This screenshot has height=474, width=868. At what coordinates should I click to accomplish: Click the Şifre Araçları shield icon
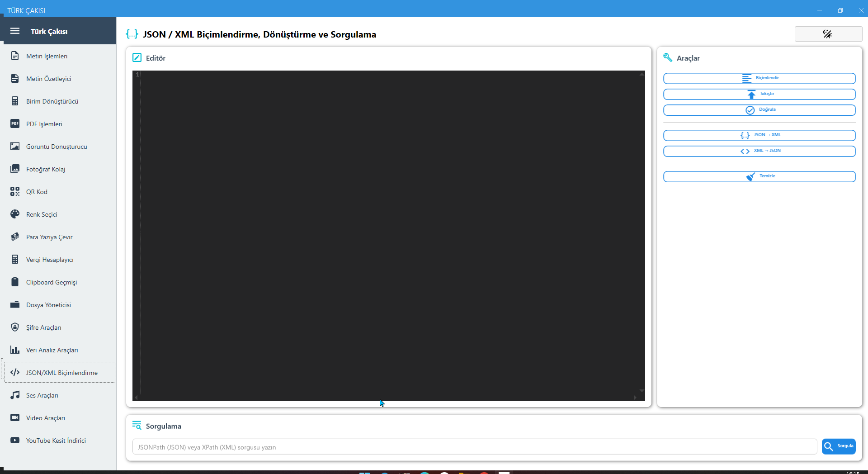tap(15, 327)
